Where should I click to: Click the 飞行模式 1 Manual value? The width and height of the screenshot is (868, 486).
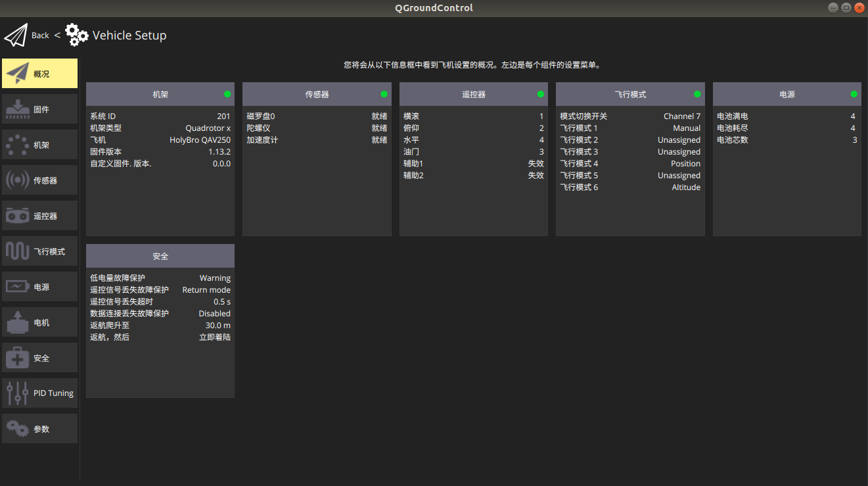tap(687, 128)
